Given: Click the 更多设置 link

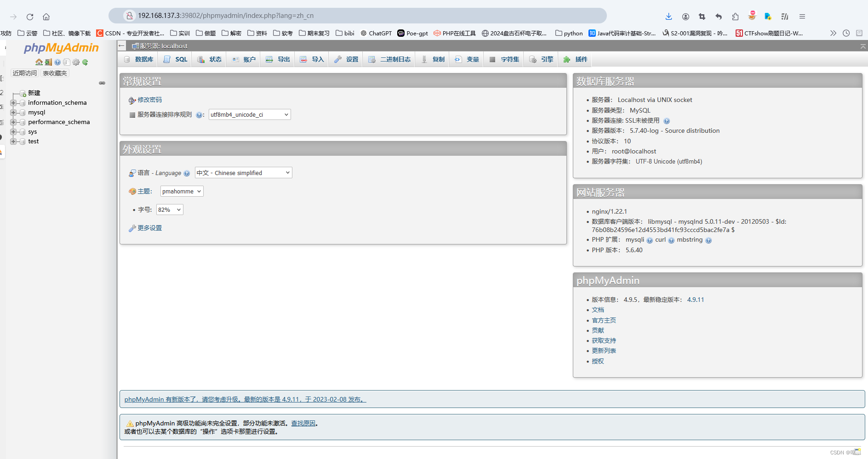Looking at the screenshot, I should (149, 228).
